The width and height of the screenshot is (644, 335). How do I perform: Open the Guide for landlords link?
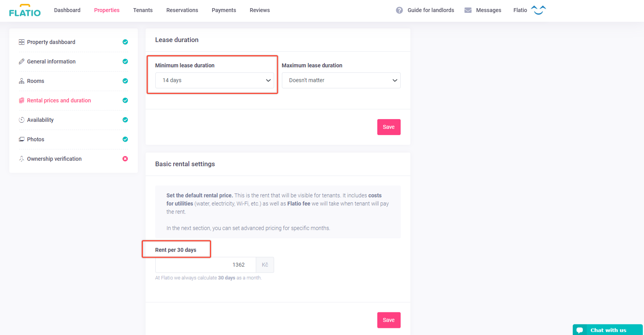coord(431,10)
